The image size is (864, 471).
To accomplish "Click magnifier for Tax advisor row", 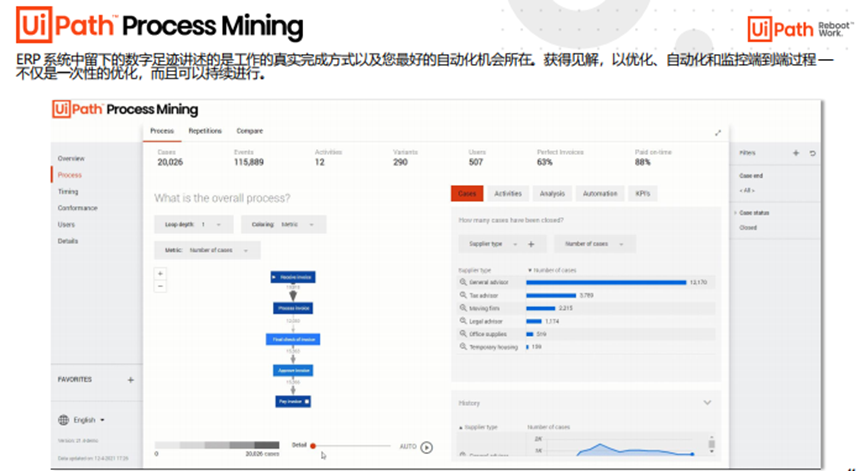I will click(x=463, y=295).
